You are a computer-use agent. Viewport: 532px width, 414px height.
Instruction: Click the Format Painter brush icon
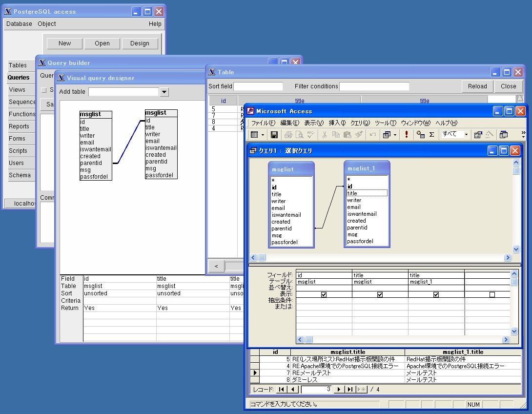coord(359,135)
